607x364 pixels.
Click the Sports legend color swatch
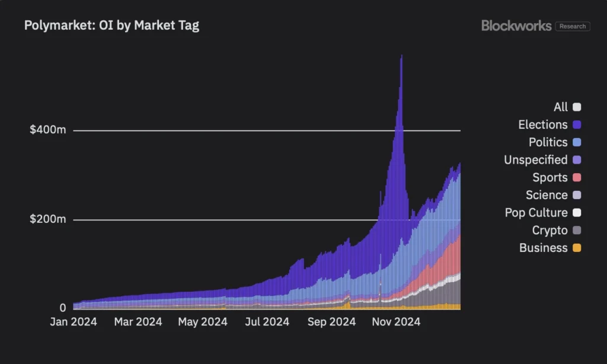(577, 177)
